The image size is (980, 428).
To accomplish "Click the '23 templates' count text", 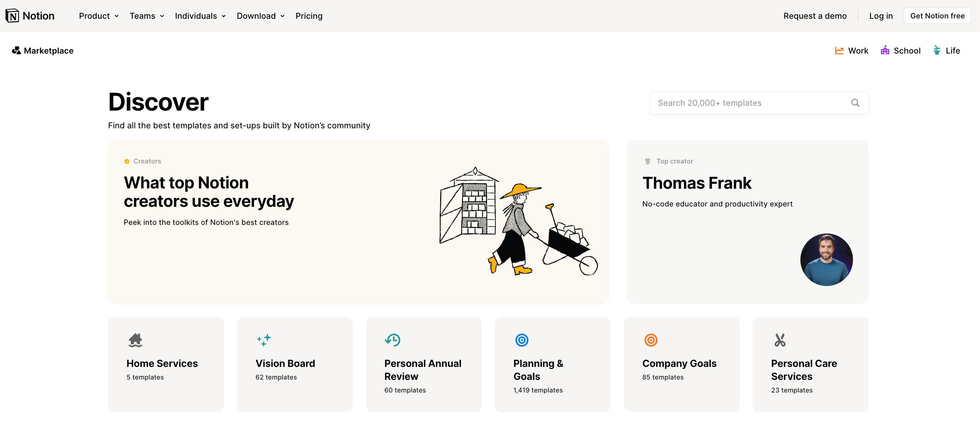I will tap(792, 390).
